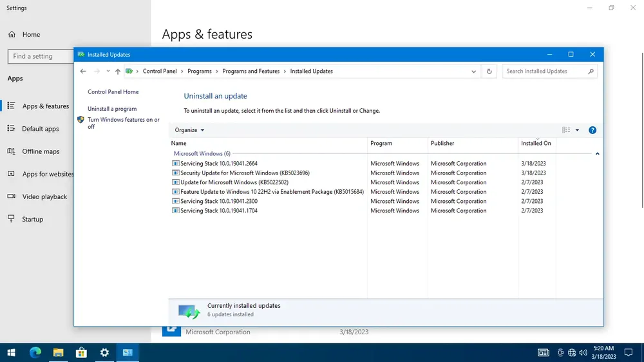Click the volume icon in system tray
This screenshot has width=644, height=362.
point(583,352)
